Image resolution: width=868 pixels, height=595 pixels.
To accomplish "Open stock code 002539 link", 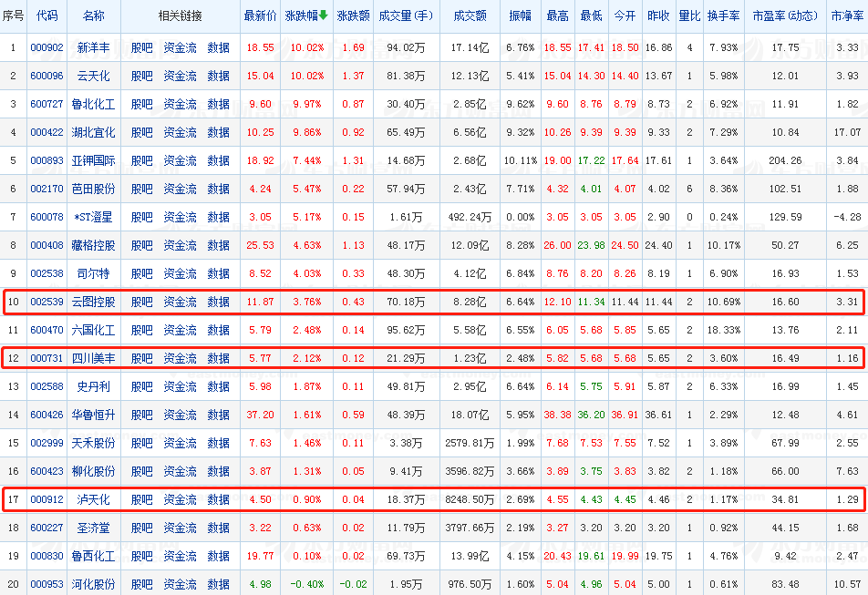I will pyautogui.click(x=46, y=302).
